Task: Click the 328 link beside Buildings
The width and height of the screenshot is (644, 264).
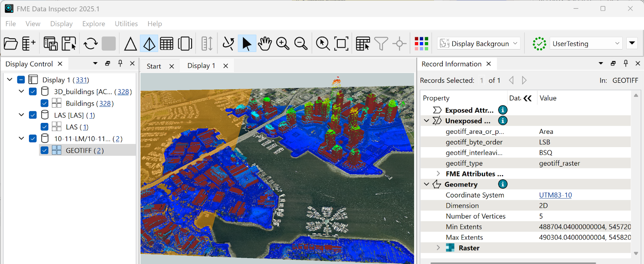Action: click(105, 104)
